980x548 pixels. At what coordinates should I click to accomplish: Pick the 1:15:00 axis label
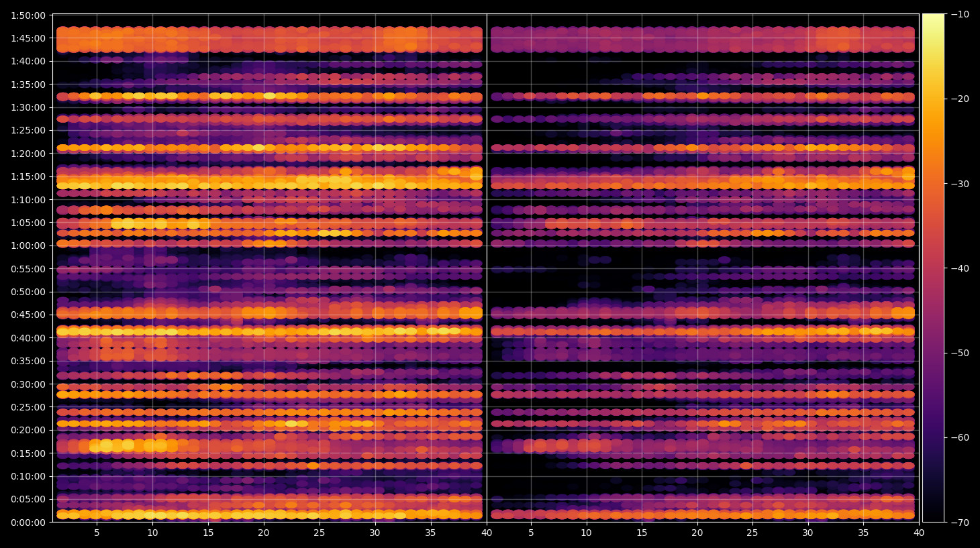[x=28, y=176]
